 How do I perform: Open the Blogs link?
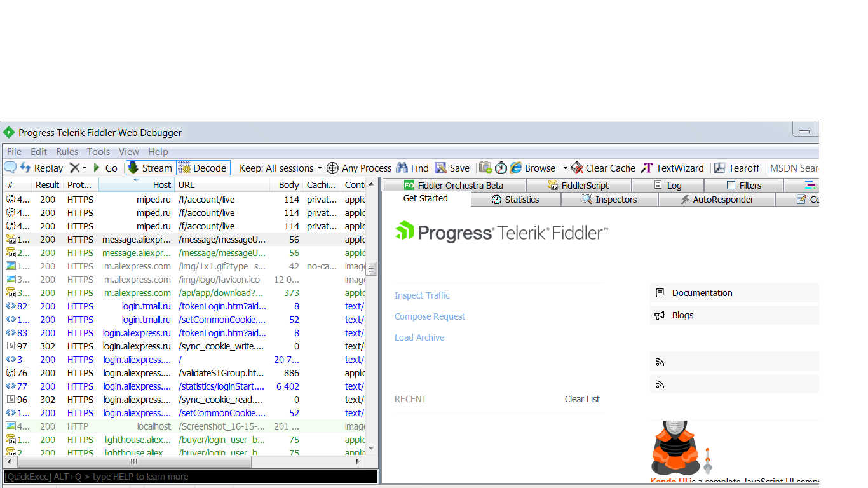tap(683, 315)
